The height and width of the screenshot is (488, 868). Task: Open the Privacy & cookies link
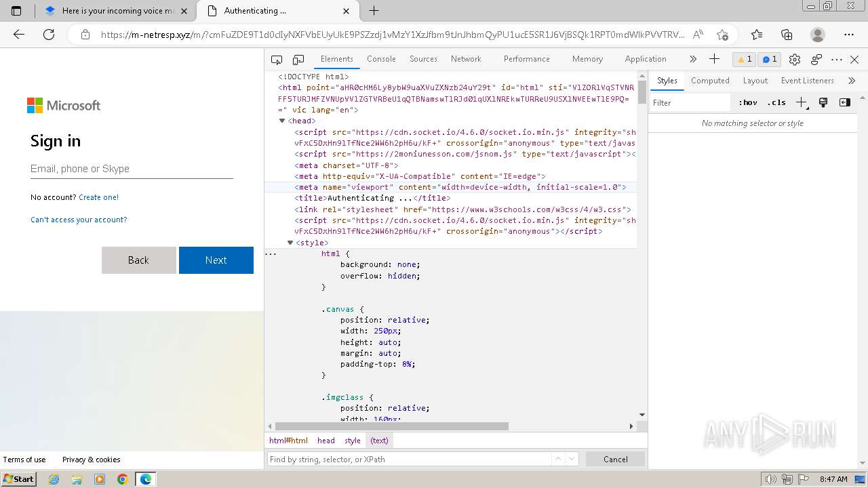click(x=92, y=460)
